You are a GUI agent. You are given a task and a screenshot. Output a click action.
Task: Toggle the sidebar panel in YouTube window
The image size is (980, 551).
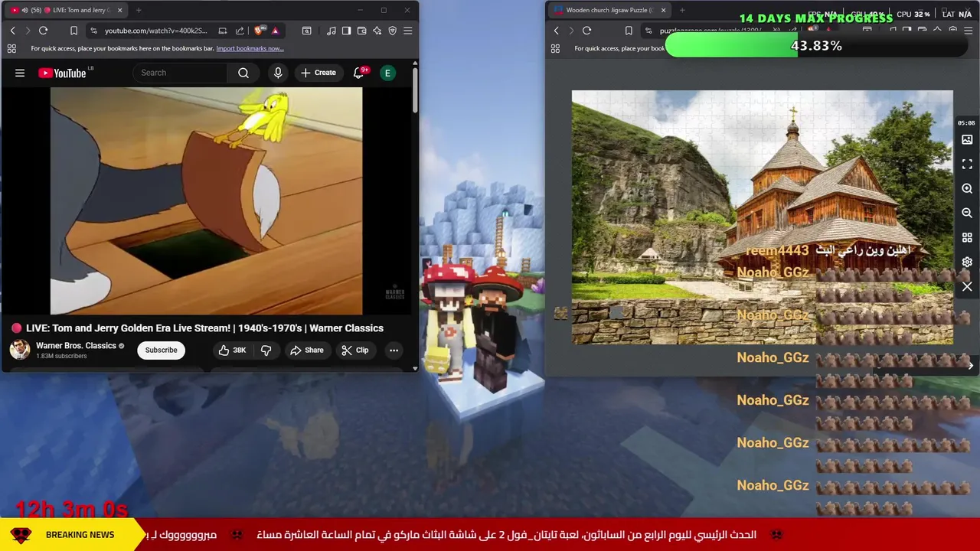pyautogui.click(x=346, y=31)
